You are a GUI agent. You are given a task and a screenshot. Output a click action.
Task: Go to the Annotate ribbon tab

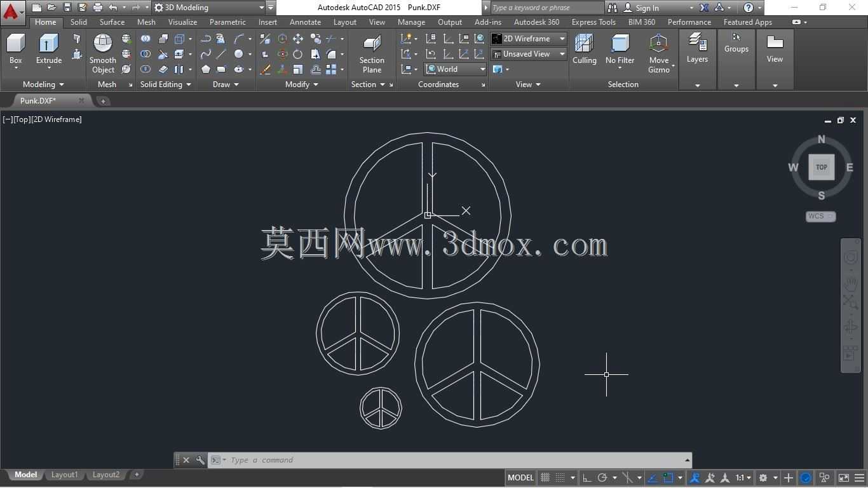point(305,22)
